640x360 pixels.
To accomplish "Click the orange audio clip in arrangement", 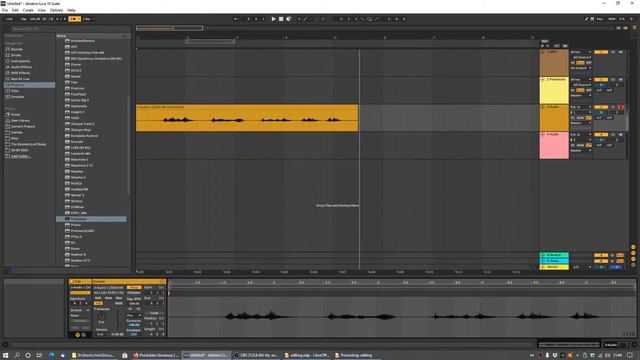I will coord(247,118).
